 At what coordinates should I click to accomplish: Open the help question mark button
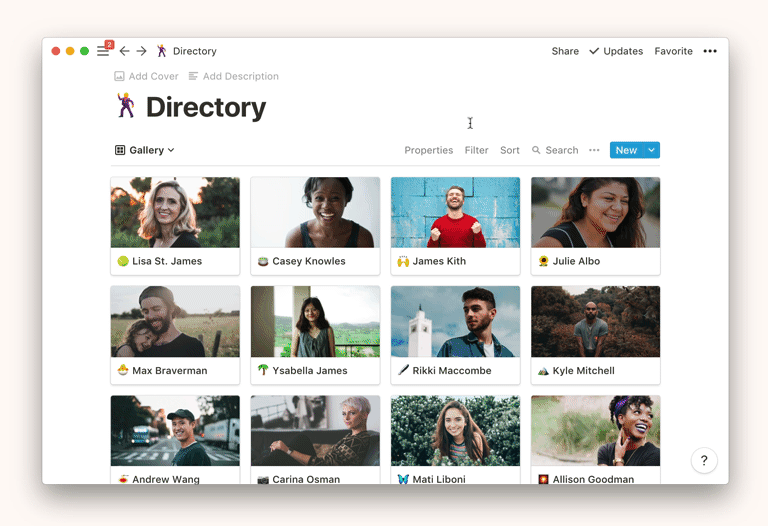point(704,460)
